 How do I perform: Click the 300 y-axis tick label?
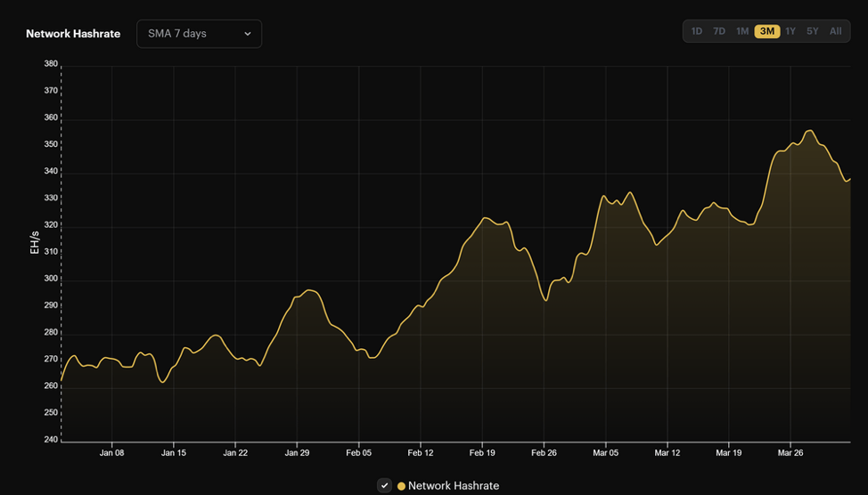coord(51,279)
